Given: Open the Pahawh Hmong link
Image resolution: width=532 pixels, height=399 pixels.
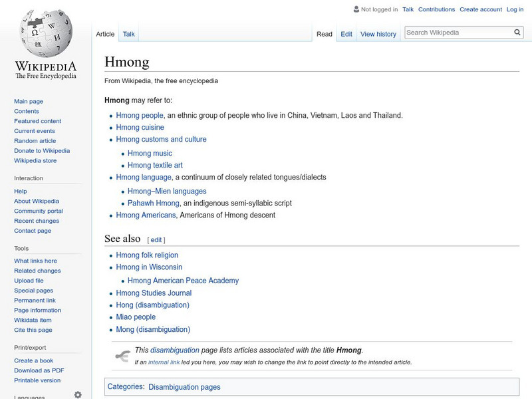Looking at the screenshot, I should click(x=154, y=203).
